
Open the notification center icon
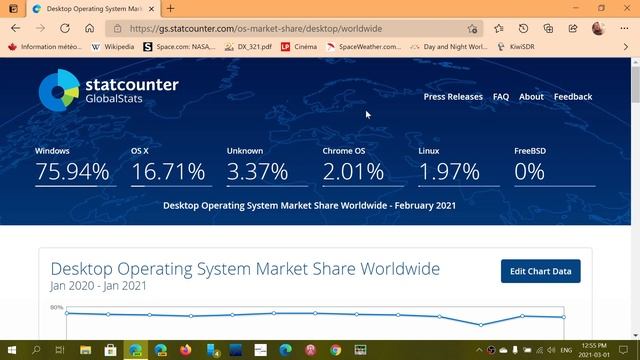623,350
